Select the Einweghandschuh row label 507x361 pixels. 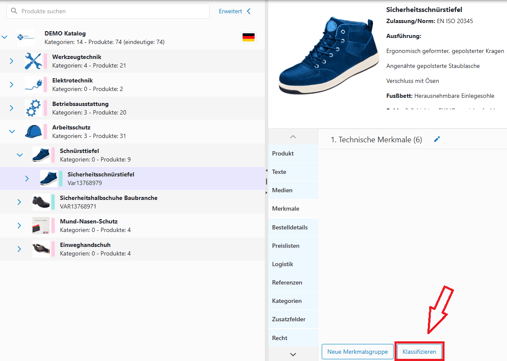click(85, 245)
